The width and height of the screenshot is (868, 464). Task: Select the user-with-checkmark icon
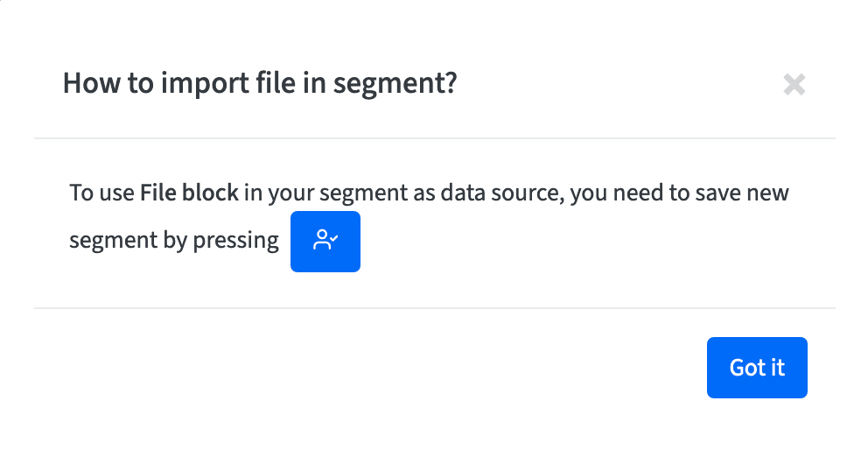(325, 240)
